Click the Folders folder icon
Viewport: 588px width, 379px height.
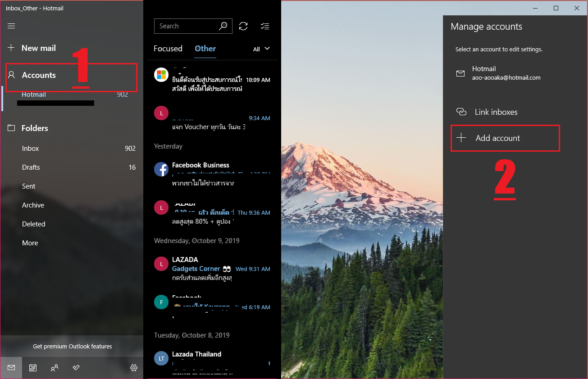coord(12,128)
